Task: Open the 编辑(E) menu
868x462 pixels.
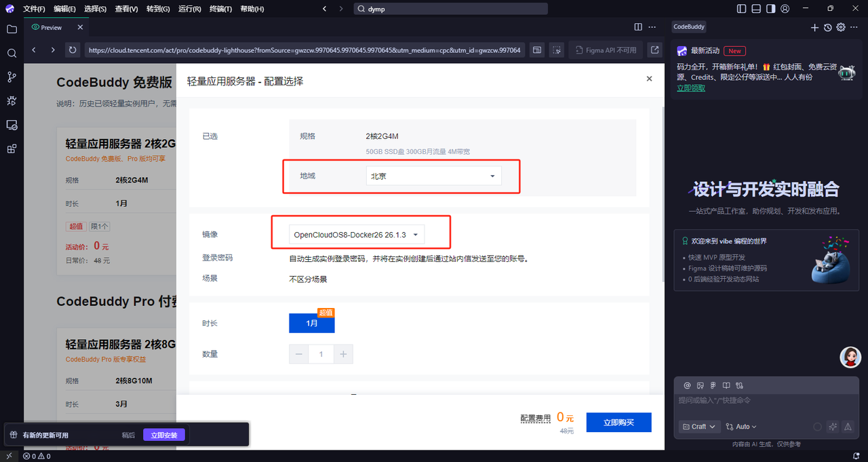Action: [x=65, y=9]
